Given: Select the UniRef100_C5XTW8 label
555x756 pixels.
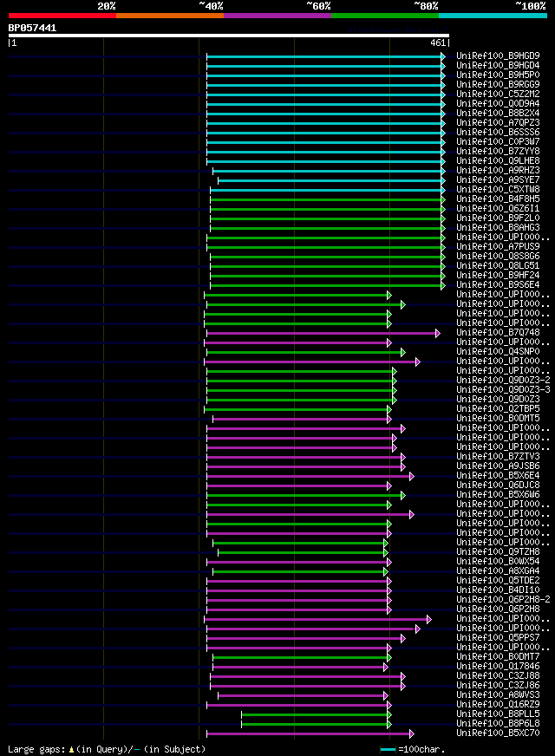Looking at the screenshot, I should click(498, 190).
